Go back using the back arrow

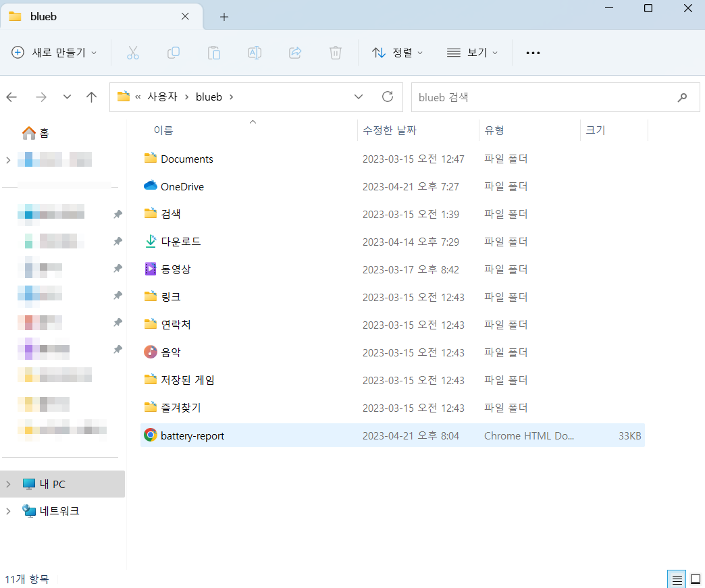pos(11,97)
